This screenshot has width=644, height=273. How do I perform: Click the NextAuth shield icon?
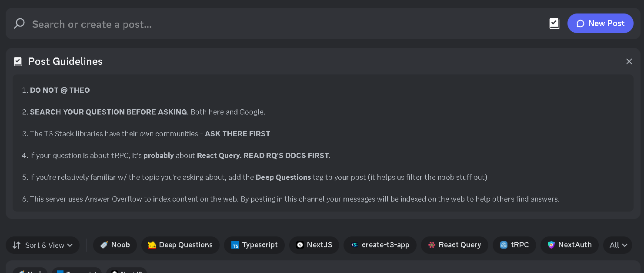[x=551, y=245]
